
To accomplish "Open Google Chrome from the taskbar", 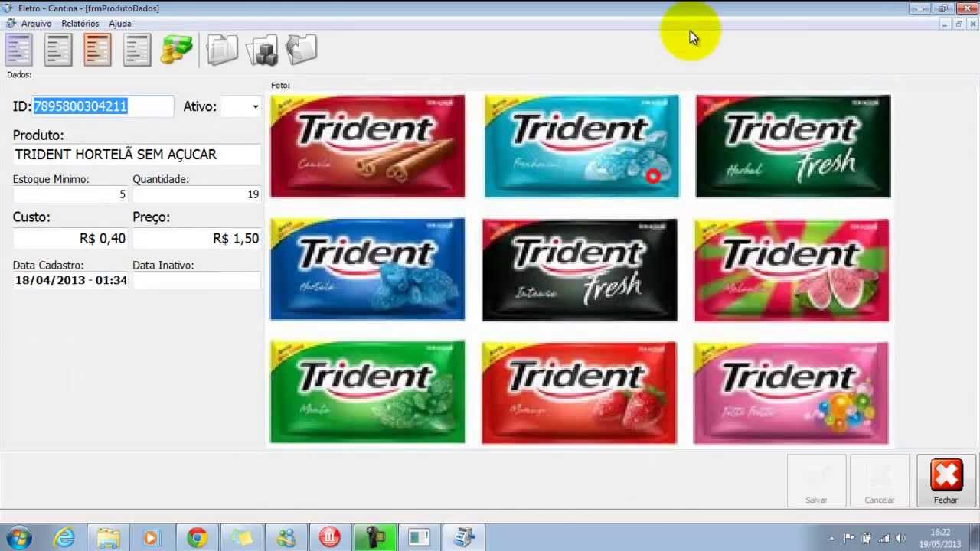I will point(198,537).
